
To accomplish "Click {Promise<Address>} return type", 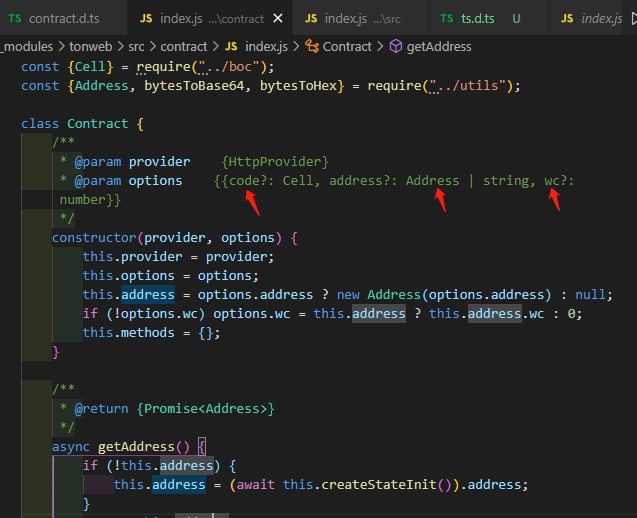I will pos(206,409).
